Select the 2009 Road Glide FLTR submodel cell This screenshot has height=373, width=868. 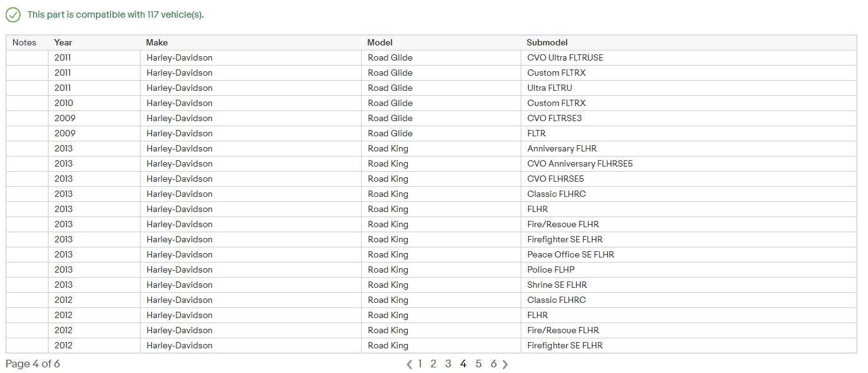536,134
